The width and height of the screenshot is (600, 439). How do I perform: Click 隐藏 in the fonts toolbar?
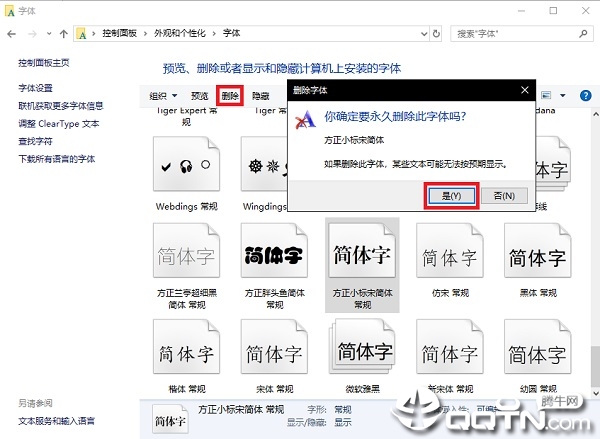coord(261,96)
